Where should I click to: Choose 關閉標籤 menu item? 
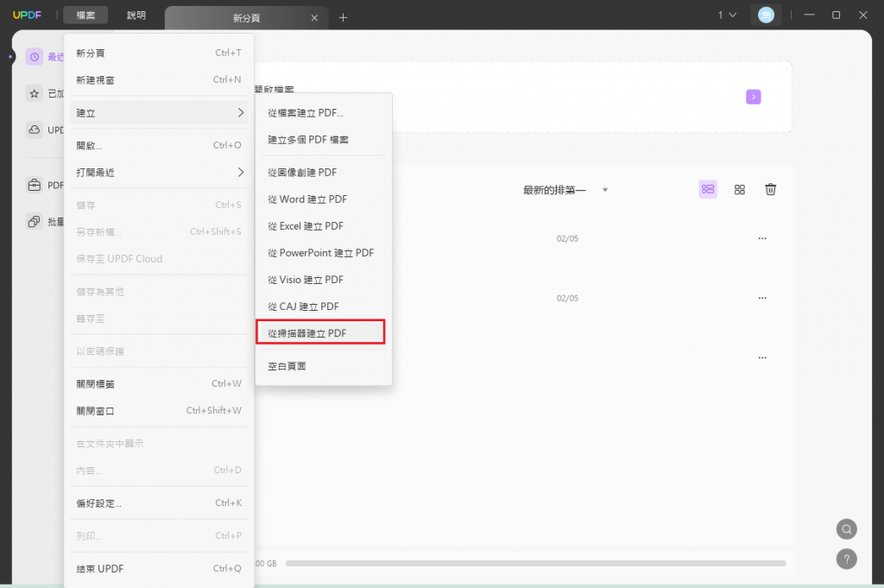coord(159,384)
